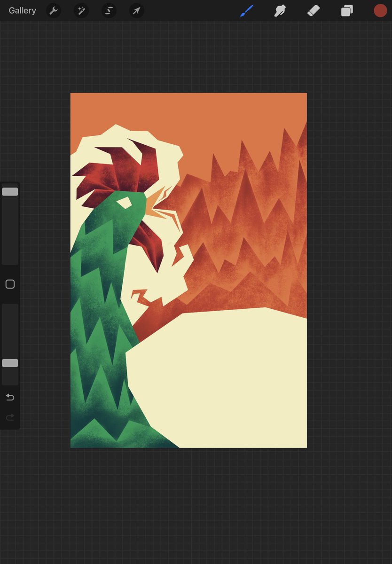This screenshot has width=392, height=564.
Task: Select the Eraser tool
Action: (314, 10)
